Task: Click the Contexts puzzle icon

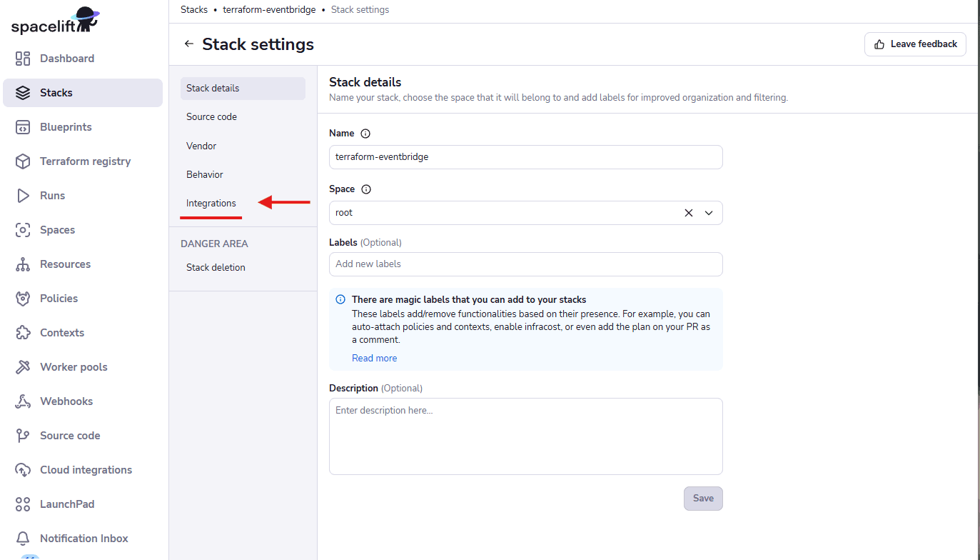Action: [x=23, y=333]
